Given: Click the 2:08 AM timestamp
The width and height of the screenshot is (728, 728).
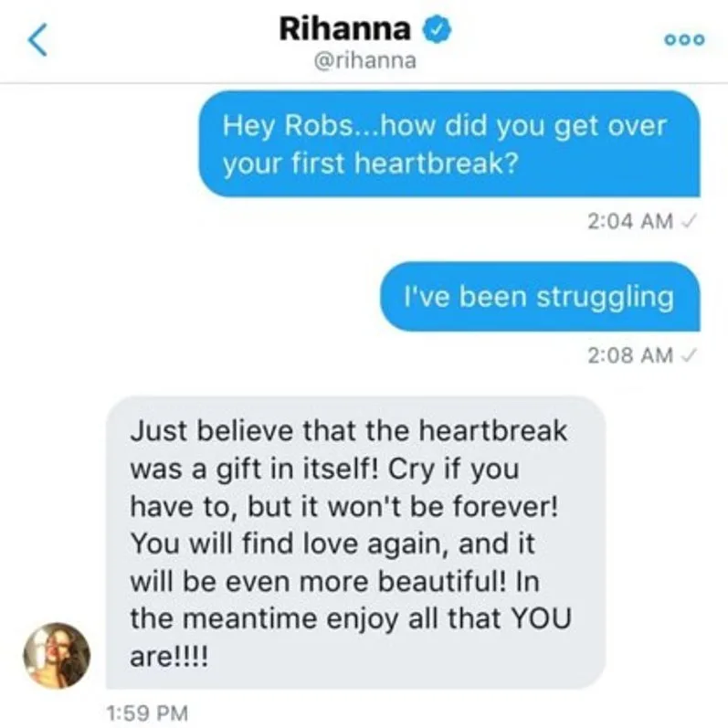Looking at the screenshot, I should point(630,355).
